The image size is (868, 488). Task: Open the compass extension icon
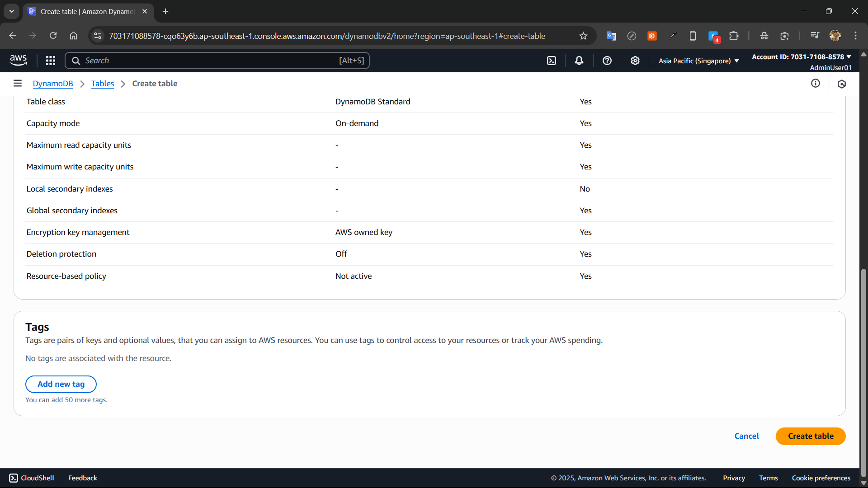[632, 36]
